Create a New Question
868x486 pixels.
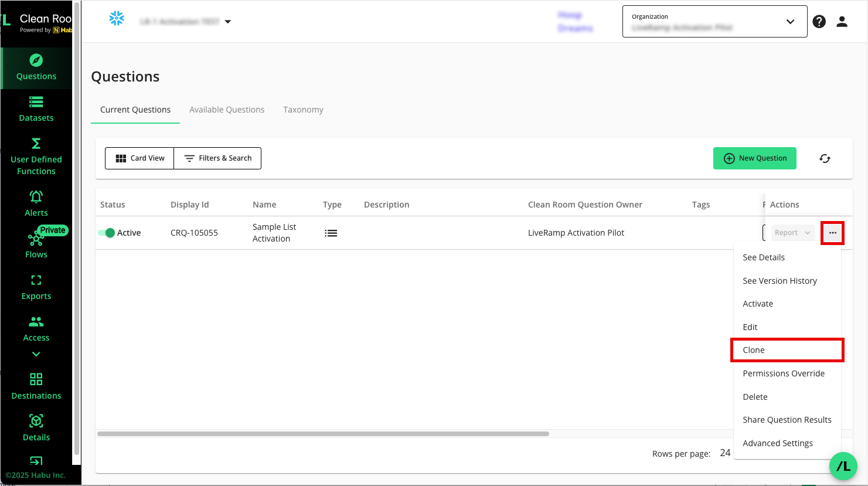(x=755, y=158)
